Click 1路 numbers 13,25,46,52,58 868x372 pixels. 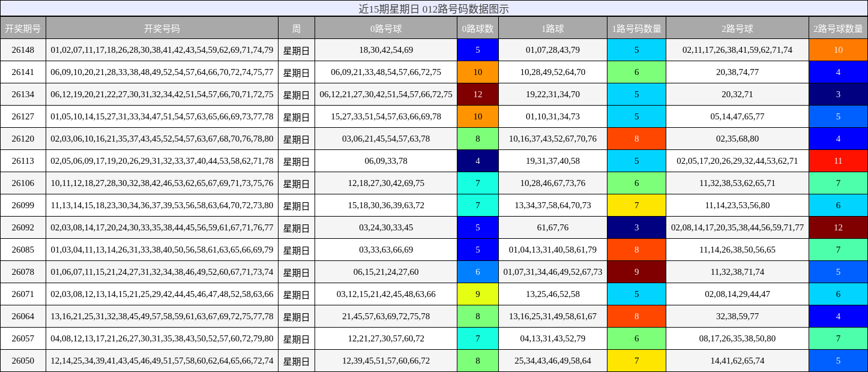tap(553, 294)
